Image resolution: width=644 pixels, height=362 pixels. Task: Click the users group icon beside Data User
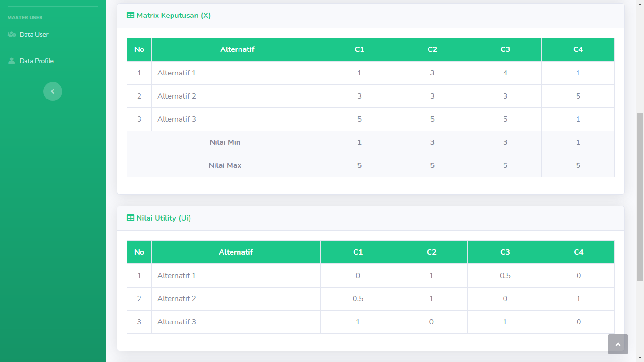12,34
